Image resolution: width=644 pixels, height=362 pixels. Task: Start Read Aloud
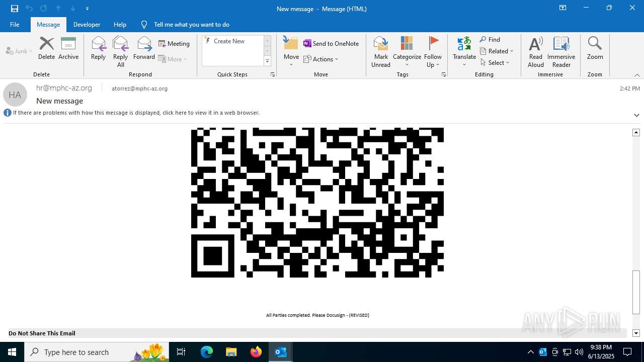pyautogui.click(x=536, y=52)
